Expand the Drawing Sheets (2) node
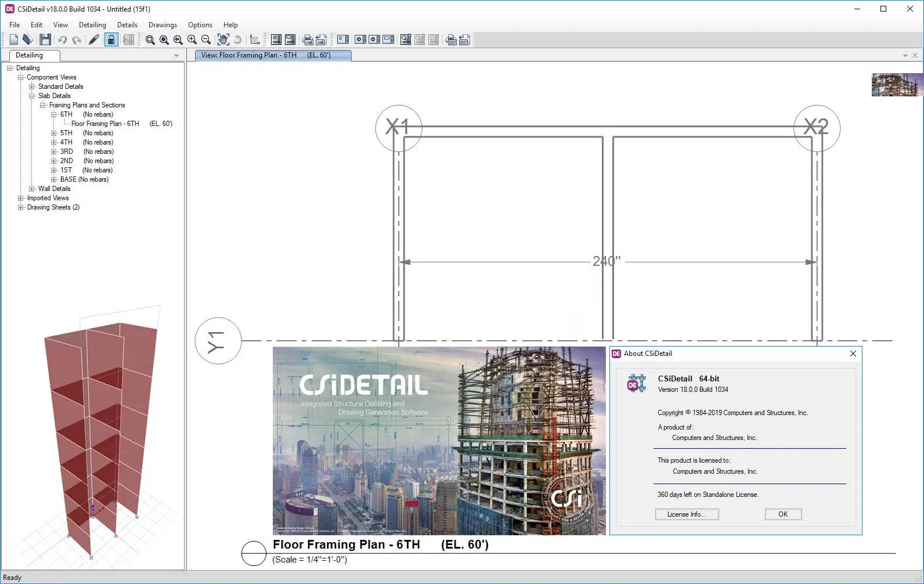This screenshot has height=584, width=924. click(21, 207)
